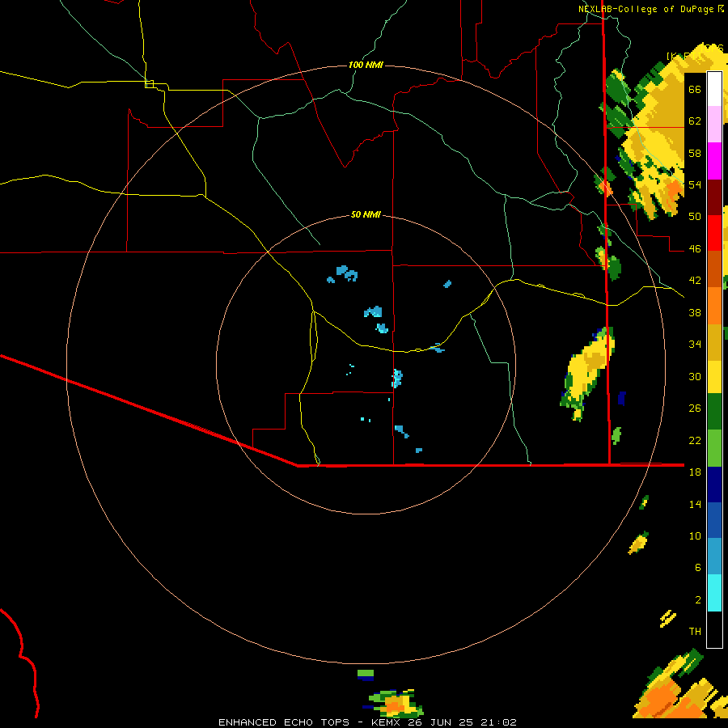Click the 18 value on the legend
This screenshot has width=728, height=728.
click(695, 472)
